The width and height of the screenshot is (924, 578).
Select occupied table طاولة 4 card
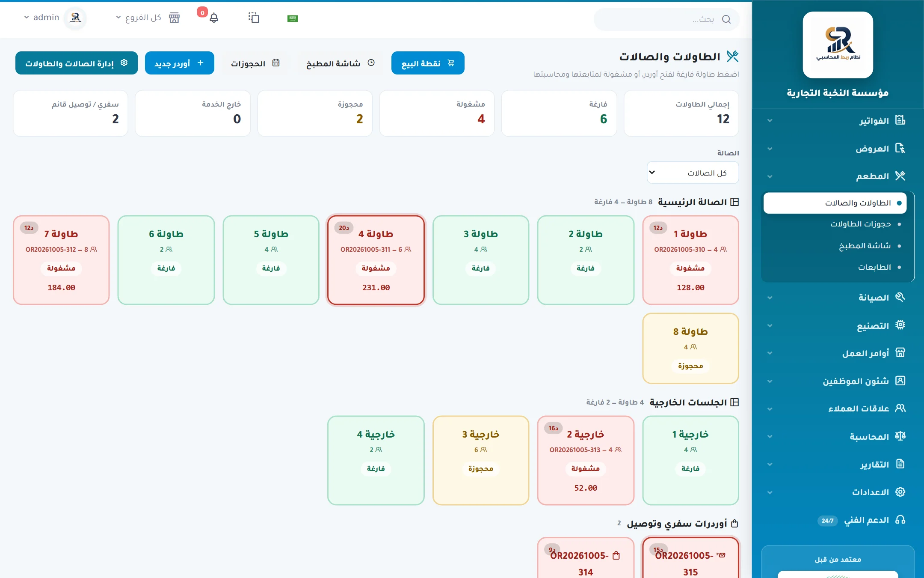[x=376, y=260]
